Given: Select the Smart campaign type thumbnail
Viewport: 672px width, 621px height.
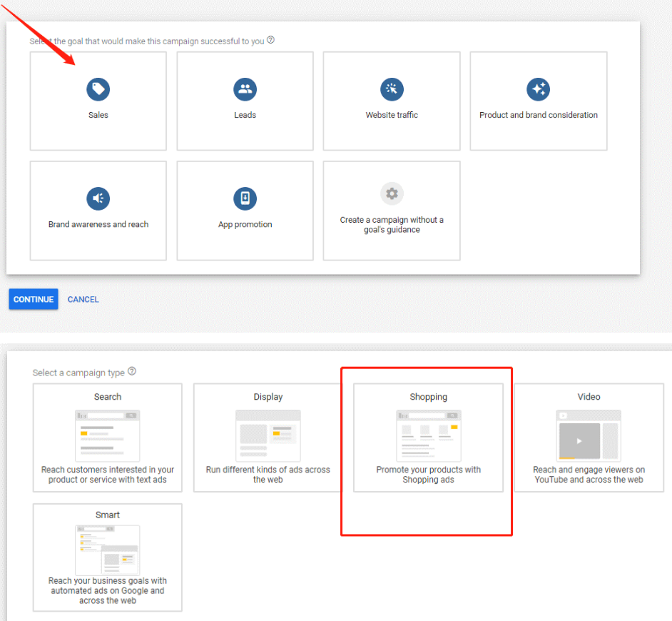Looking at the screenshot, I should 108,550.
